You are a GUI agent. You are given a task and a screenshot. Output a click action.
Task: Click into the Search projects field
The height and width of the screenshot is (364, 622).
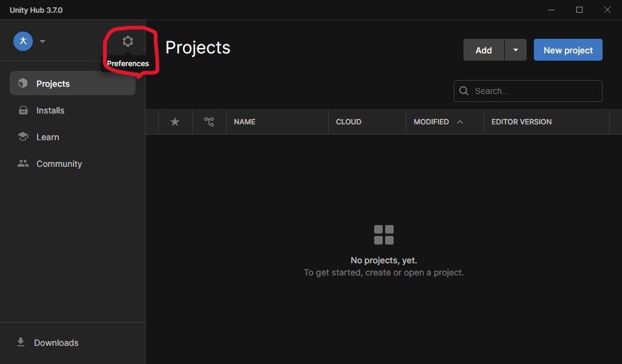pos(535,91)
